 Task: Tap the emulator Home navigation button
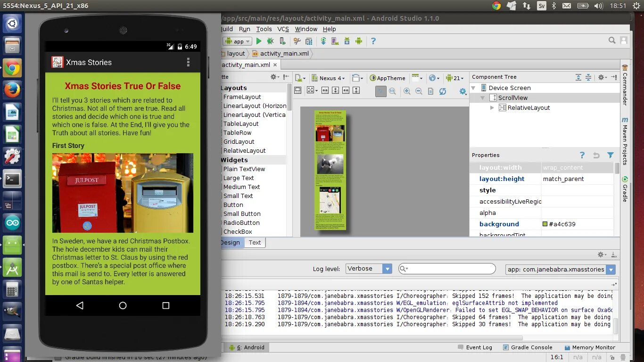(x=123, y=305)
